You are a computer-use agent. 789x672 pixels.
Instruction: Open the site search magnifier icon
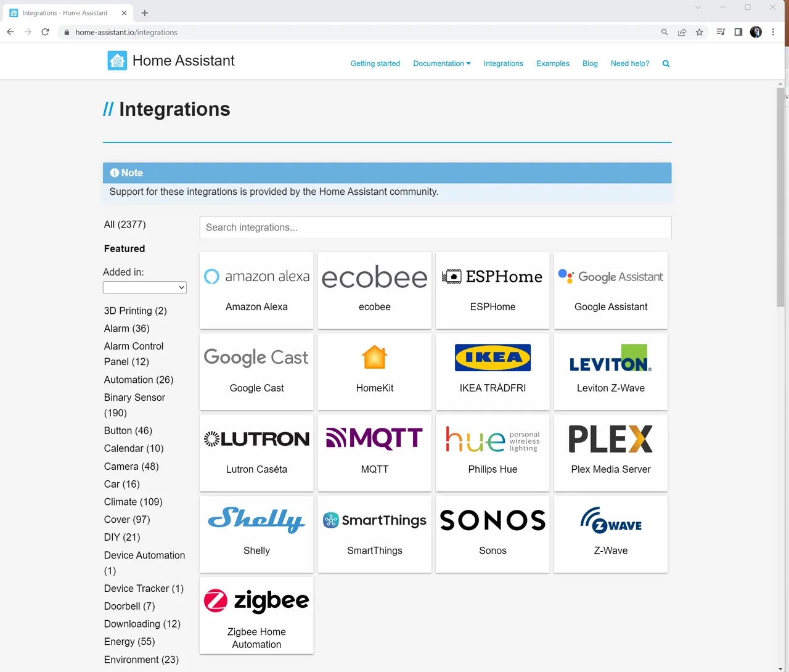(666, 64)
